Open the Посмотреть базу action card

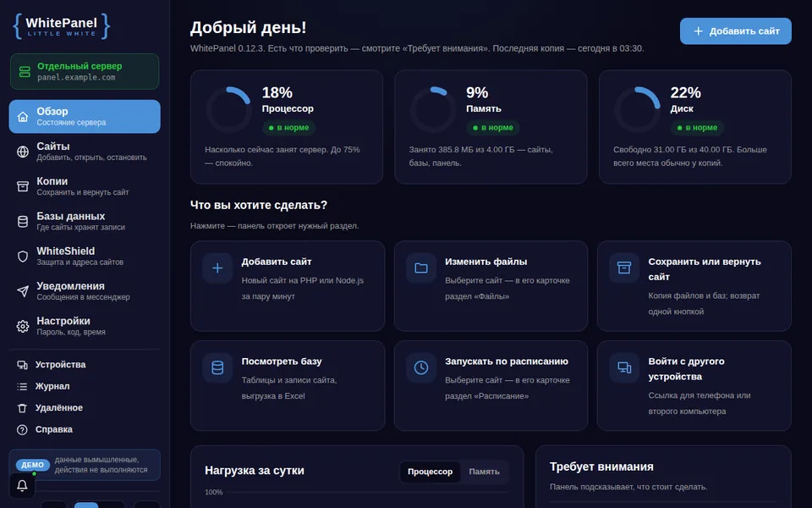tap(288, 386)
